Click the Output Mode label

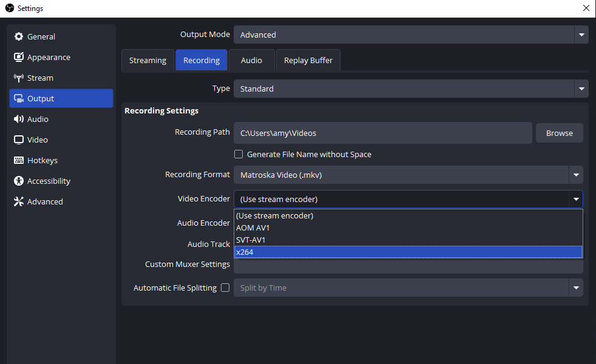[x=205, y=34]
